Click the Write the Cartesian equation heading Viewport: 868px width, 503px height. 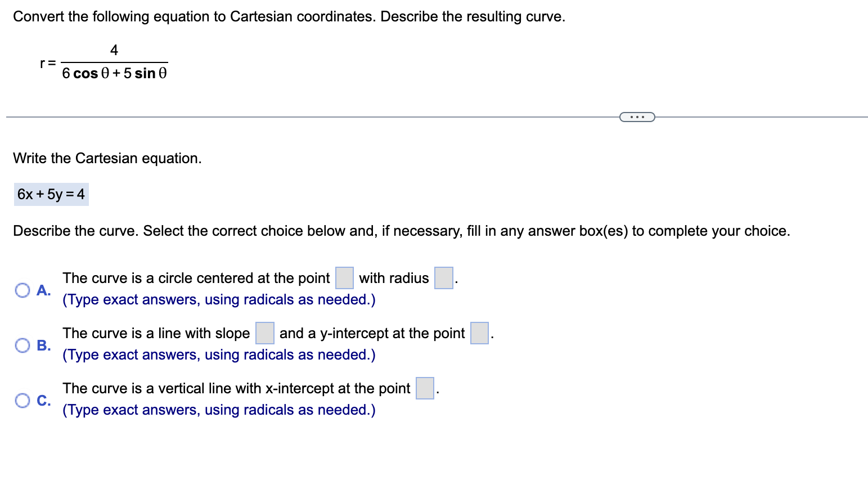coord(107,158)
